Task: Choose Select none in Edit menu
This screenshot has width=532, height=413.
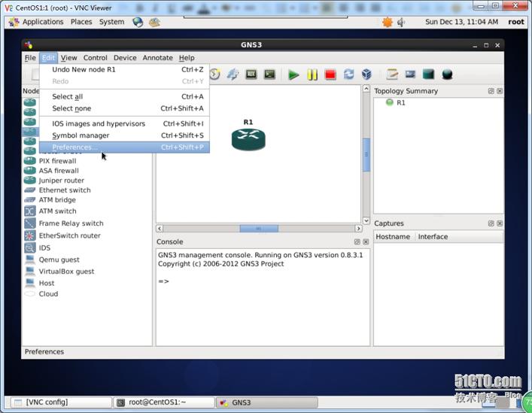Action: (x=124, y=108)
